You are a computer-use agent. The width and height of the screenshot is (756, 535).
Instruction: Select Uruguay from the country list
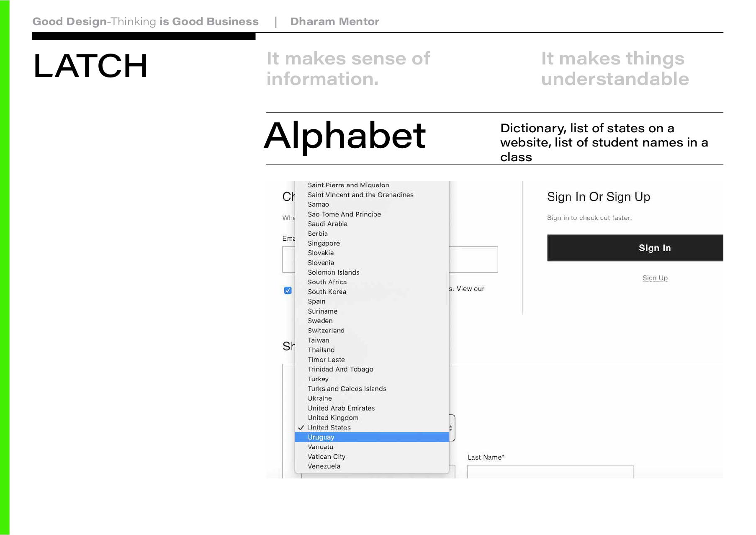[x=321, y=437]
